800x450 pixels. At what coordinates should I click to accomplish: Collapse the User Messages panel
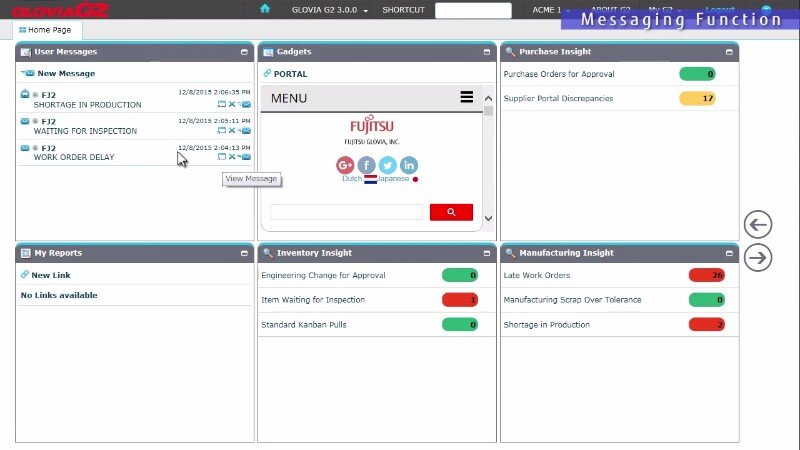(x=245, y=51)
